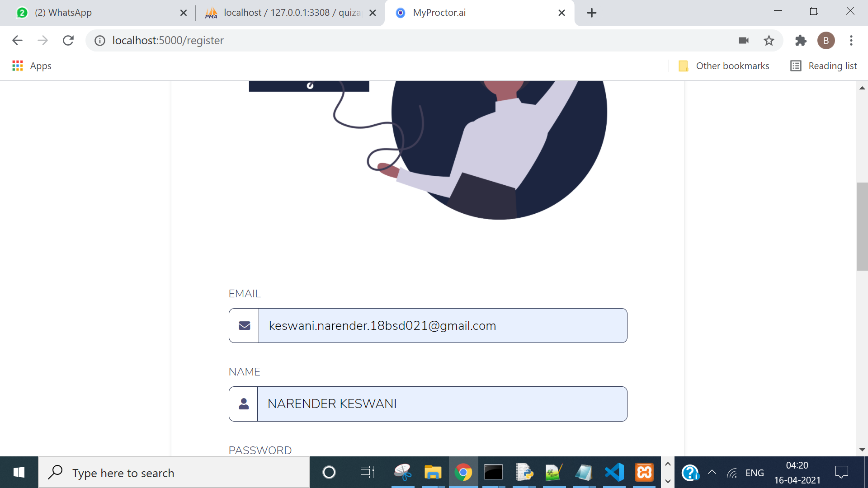Click the MyProctor.ai tab favicon
868x488 pixels.
pos(400,12)
